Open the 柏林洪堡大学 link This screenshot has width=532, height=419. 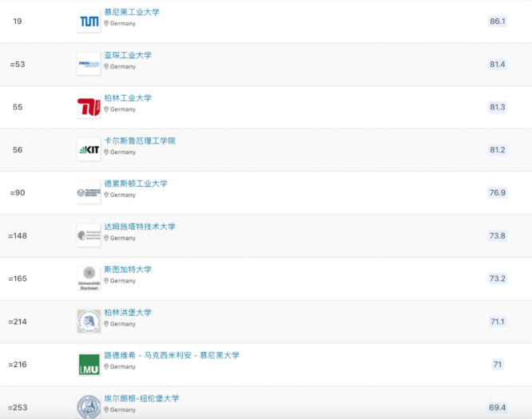pyautogui.click(x=128, y=312)
